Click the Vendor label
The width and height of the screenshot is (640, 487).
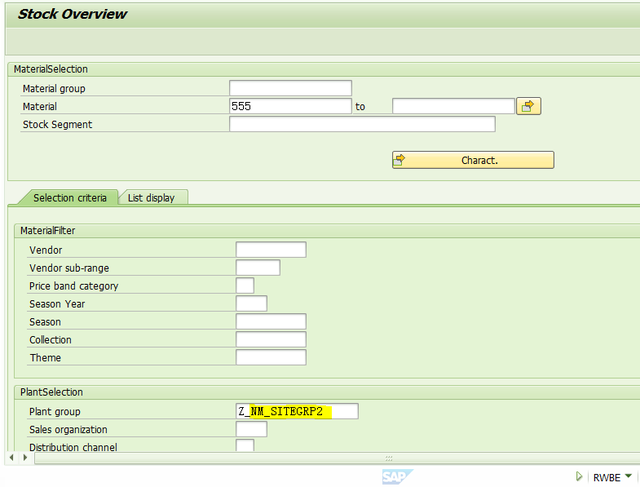click(45, 250)
